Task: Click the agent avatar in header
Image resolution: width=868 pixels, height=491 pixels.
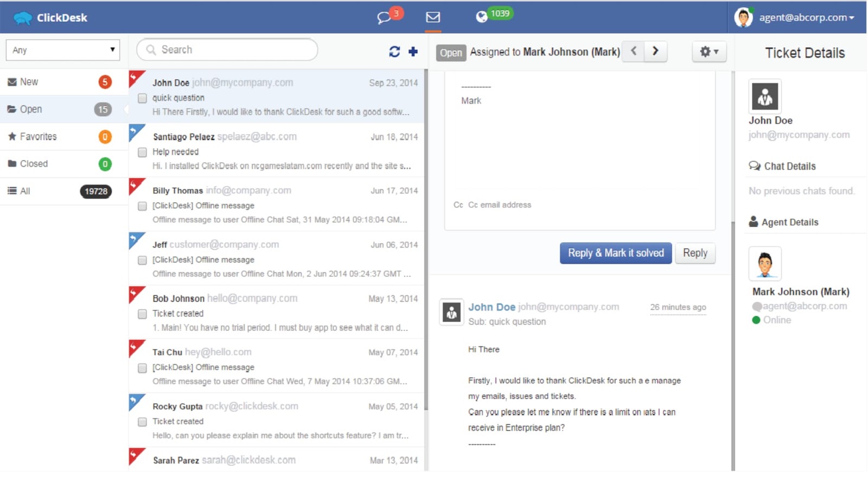Action: (x=743, y=17)
